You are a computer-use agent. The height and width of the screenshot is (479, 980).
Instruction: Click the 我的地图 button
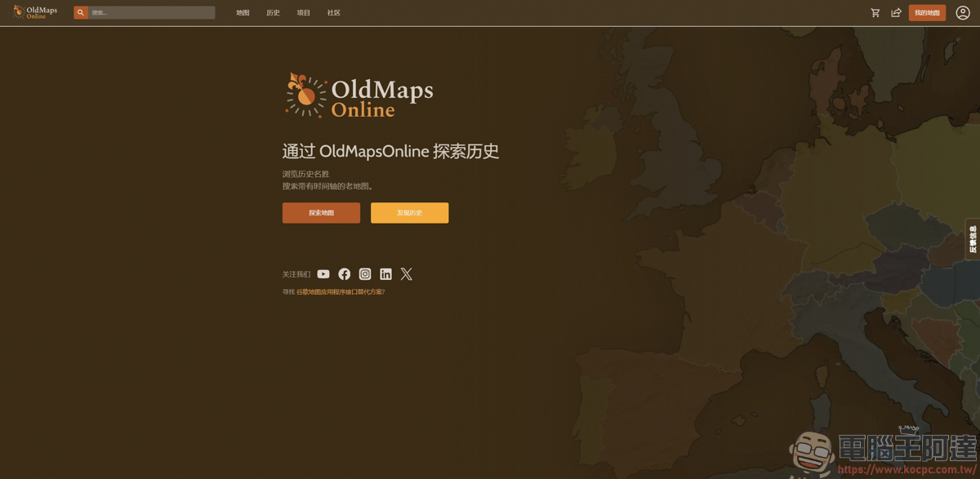click(x=927, y=13)
